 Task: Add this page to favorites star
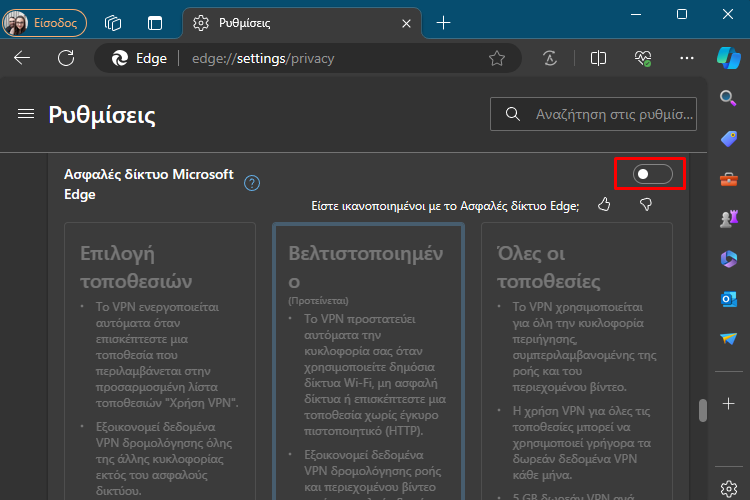pyautogui.click(x=496, y=58)
